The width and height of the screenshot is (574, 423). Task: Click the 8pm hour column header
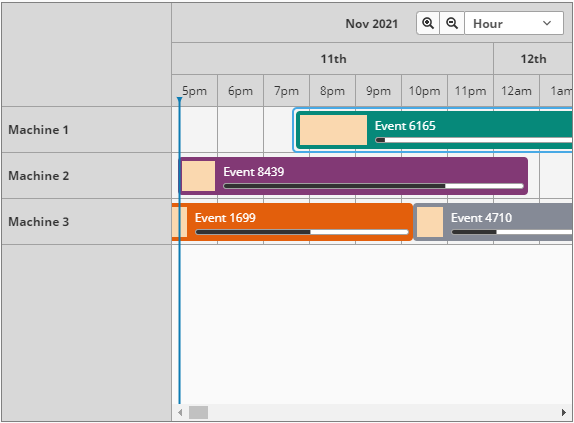[332, 91]
